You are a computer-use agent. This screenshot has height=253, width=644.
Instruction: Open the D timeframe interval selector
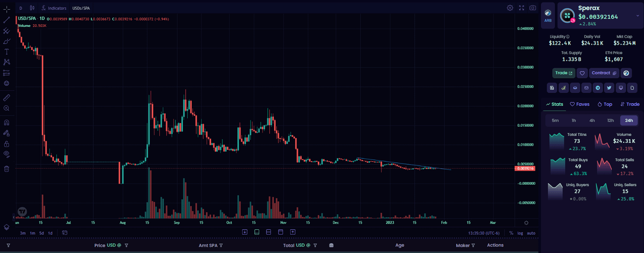pyautogui.click(x=20, y=9)
